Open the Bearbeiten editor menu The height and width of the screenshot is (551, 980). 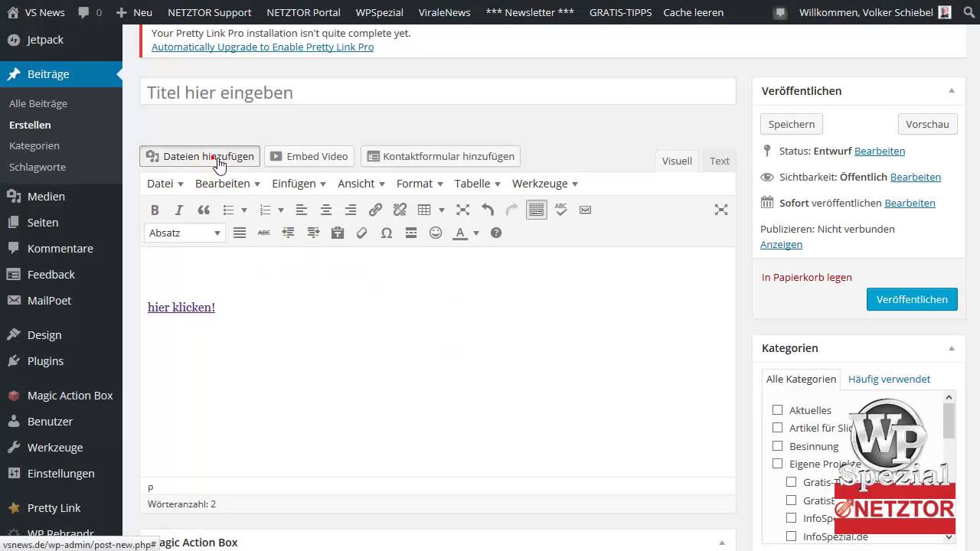pos(228,184)
